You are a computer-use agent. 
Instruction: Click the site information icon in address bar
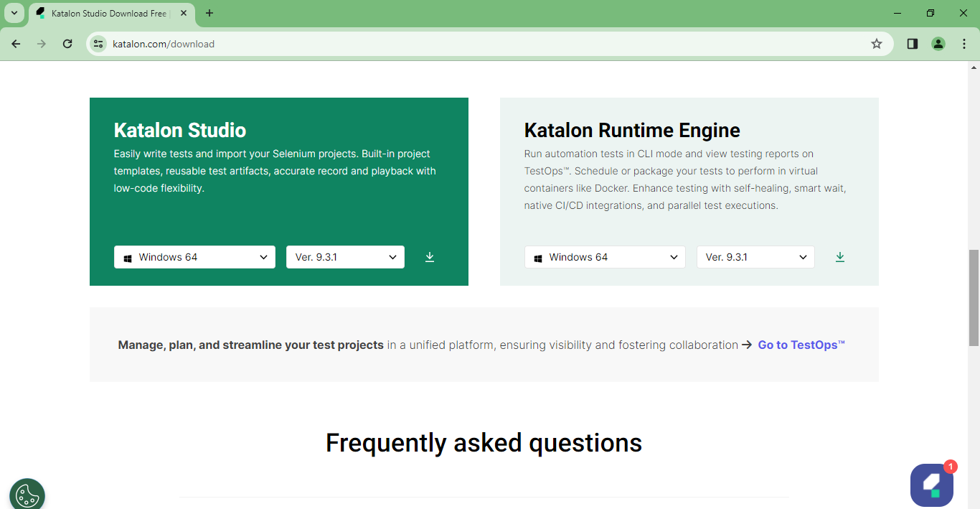click(x=98, y=44)
